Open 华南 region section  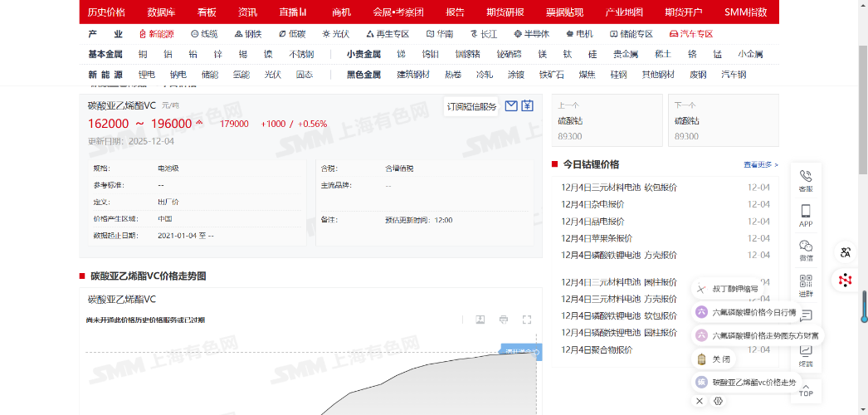click(x=440, y=34)
